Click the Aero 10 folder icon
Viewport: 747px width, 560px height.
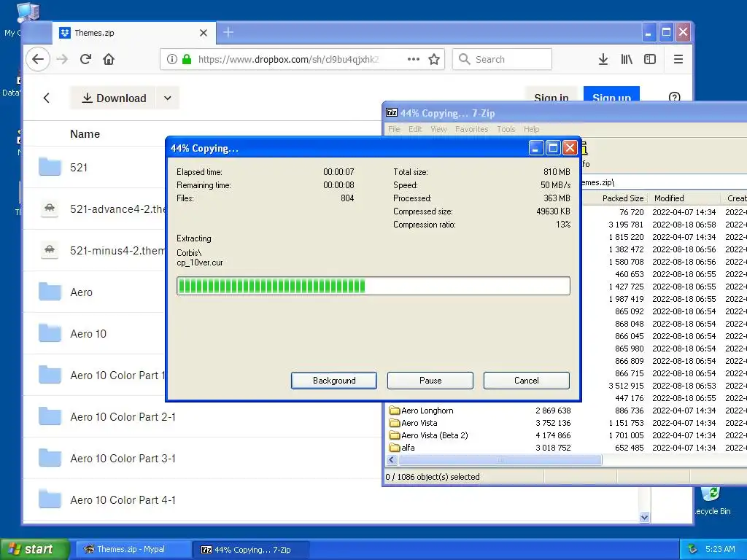click(50, 333)
